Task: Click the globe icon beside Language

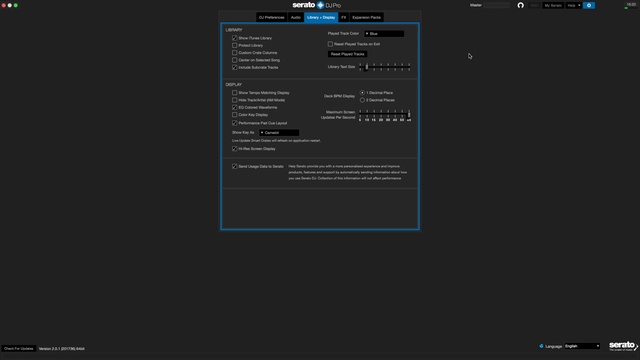Action: 541,346
